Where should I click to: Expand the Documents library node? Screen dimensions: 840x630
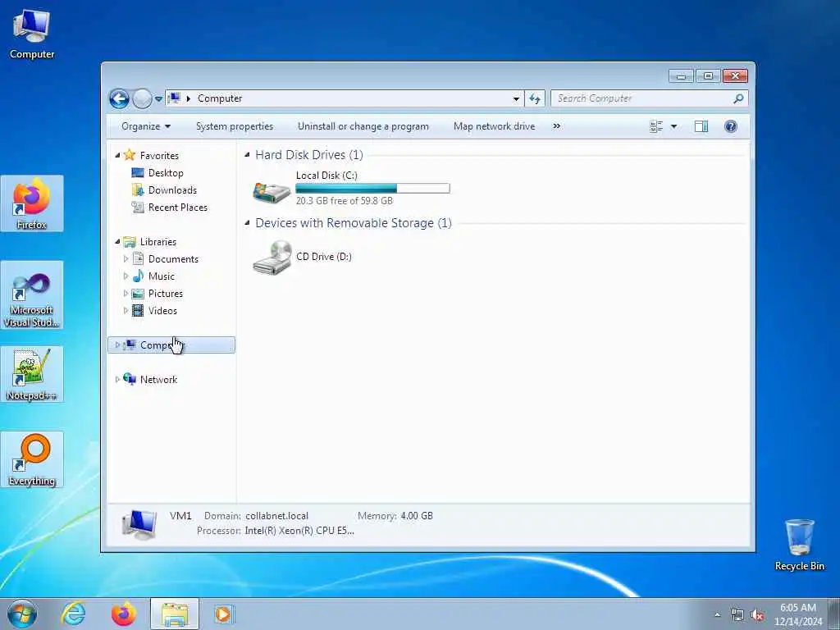(x=126, y=259)
